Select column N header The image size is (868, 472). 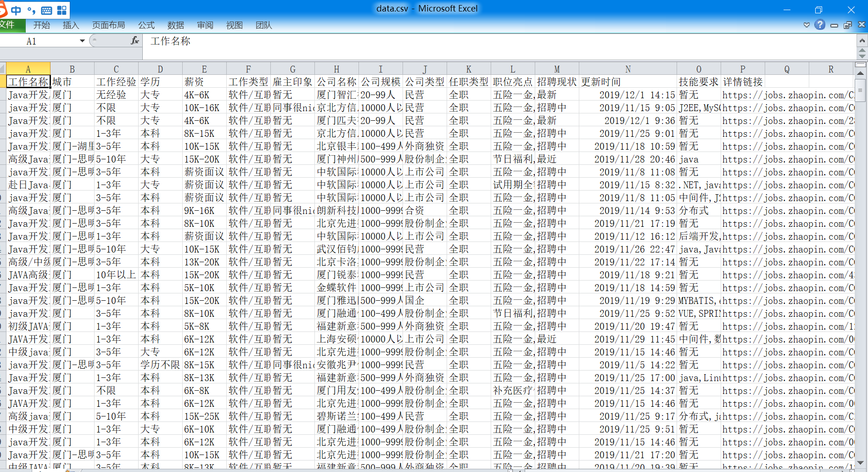click(x=628, y=69)
